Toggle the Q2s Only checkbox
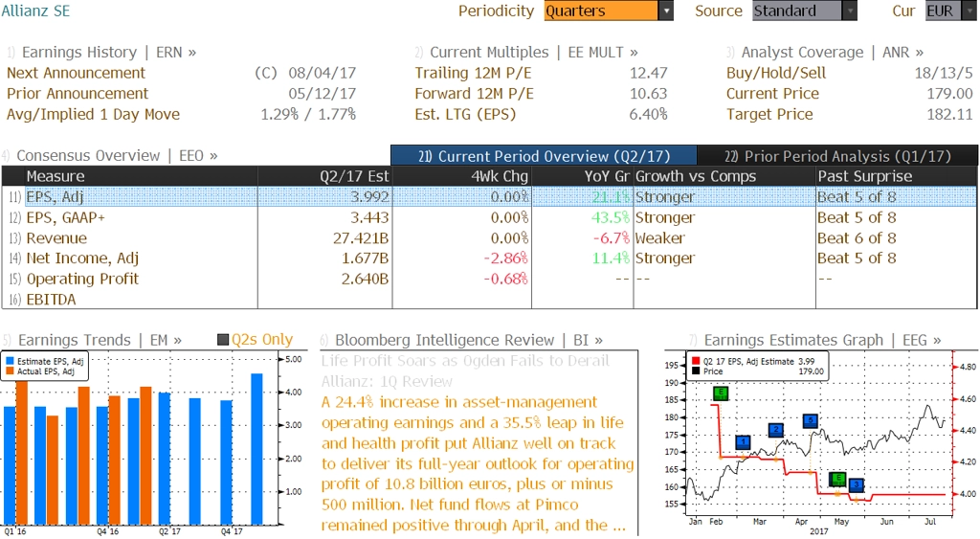 point(222,340)
